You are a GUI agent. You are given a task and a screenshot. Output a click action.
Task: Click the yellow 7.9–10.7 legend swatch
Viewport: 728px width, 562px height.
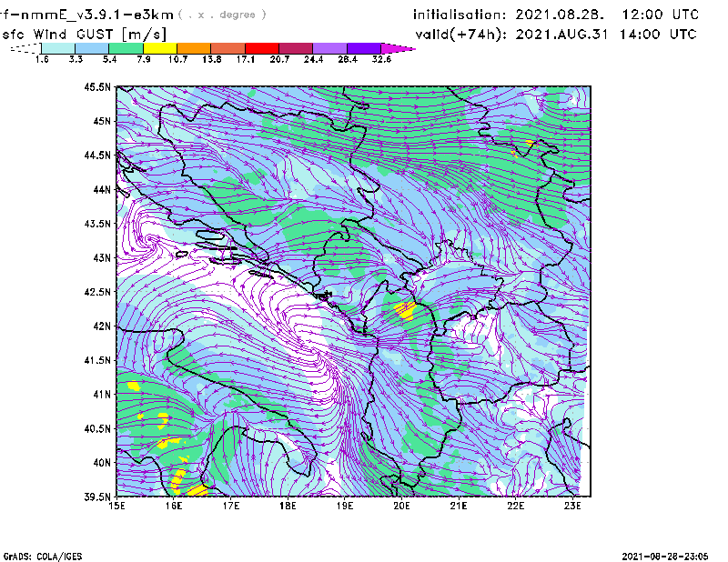pyautogui.click(x=160, y=48)
